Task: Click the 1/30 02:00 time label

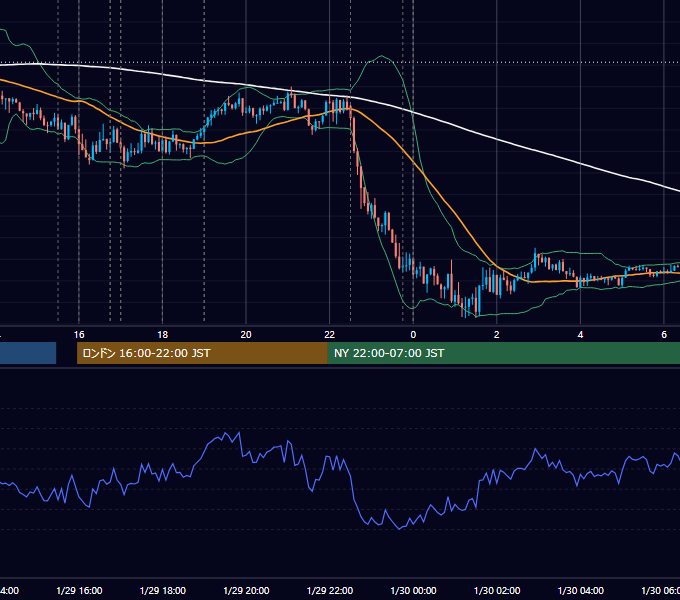Action: 497,591
